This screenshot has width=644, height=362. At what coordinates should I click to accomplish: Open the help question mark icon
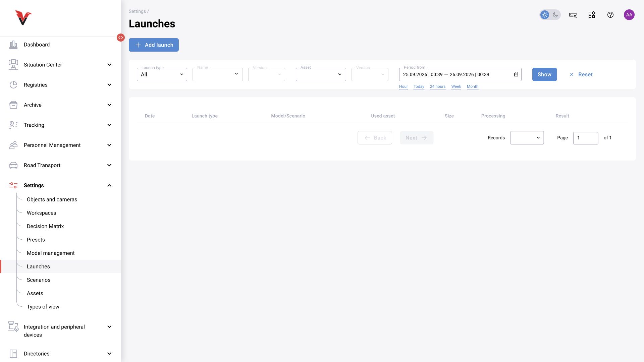pyautogui.click(x=610, y=15)
